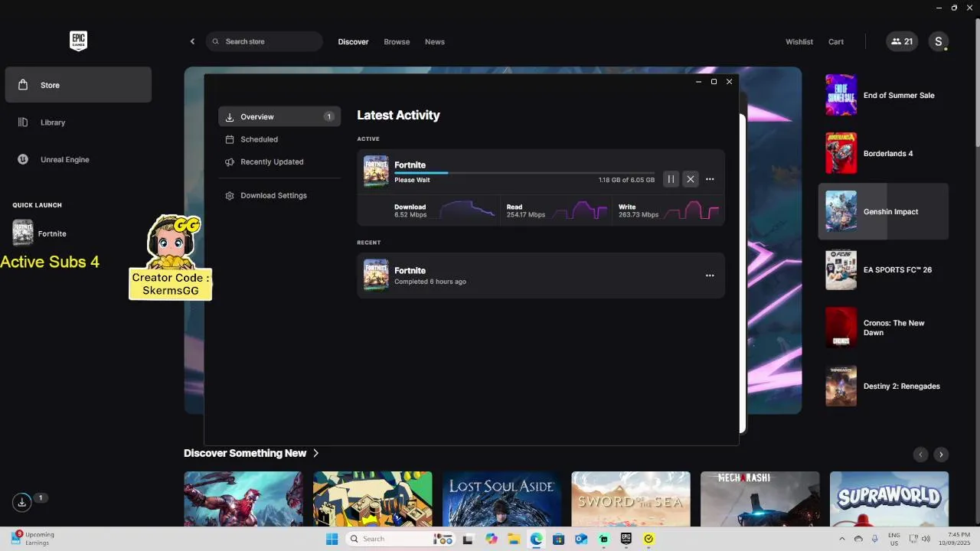Open the Lost Soul Aside game card

pos(501,499)
